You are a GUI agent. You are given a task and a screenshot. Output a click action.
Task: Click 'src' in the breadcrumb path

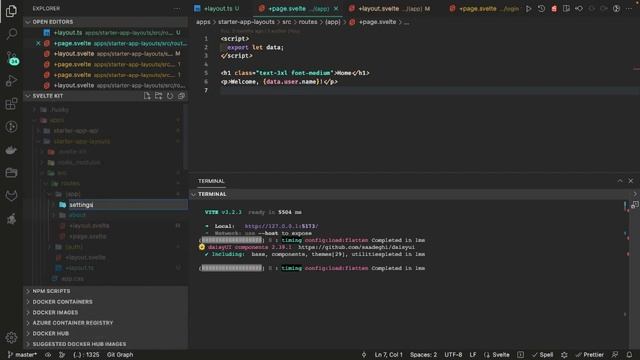pyautogui.click(x=287, y=22)
